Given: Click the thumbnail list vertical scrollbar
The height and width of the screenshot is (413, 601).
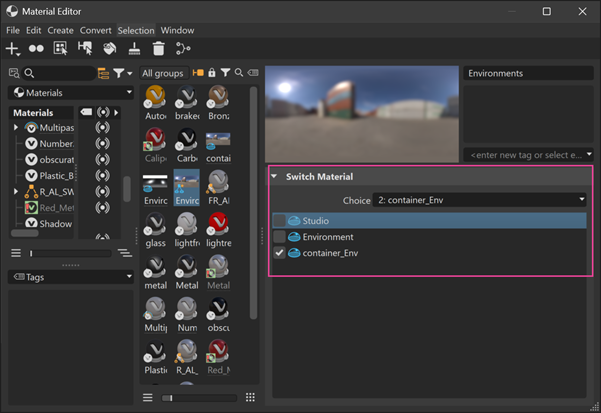Looking at the screenshot, I should (x=253, y=203).
